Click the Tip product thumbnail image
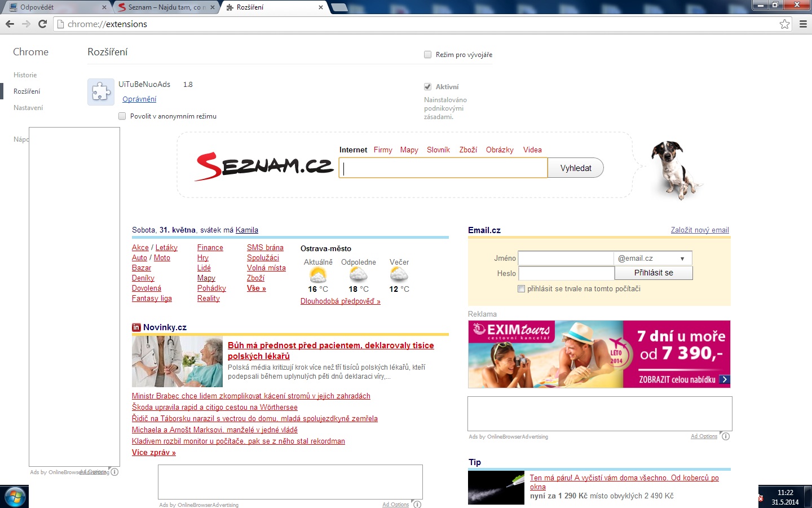The height and width of the screenshot is (508, 812). point(496,488)
